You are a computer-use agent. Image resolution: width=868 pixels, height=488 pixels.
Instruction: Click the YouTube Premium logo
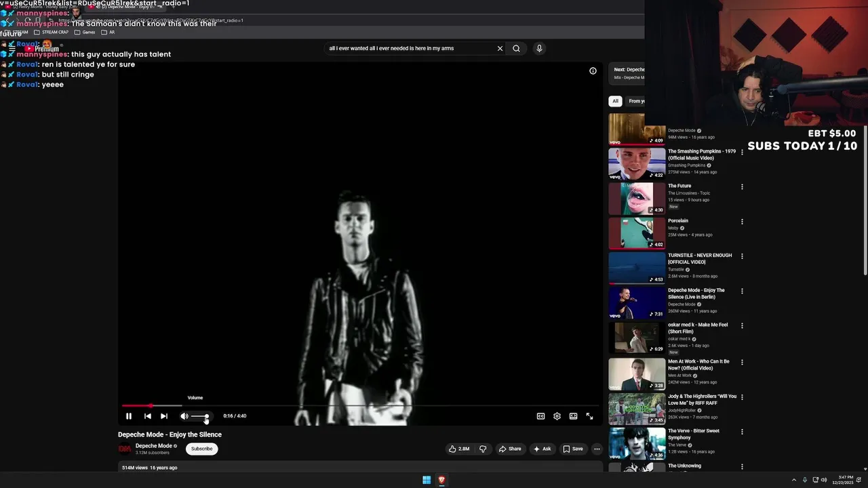tap(42, 49)
